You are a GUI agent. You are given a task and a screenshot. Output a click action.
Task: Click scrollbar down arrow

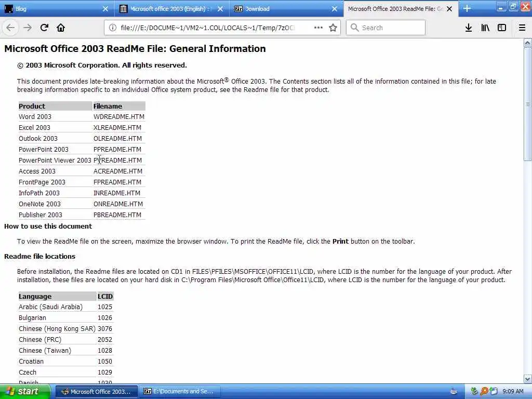528,379
